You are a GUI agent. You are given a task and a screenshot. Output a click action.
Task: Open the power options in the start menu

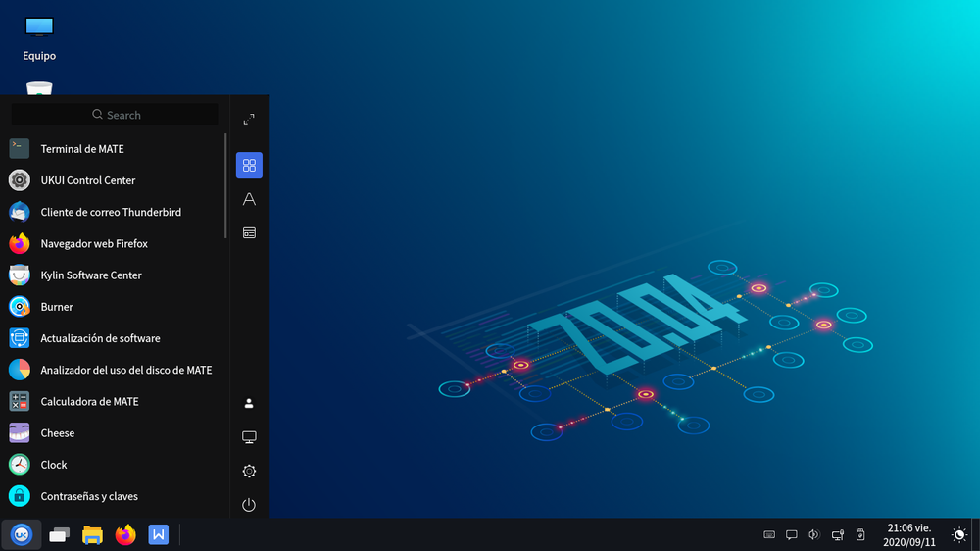click(x=249, y=505)
